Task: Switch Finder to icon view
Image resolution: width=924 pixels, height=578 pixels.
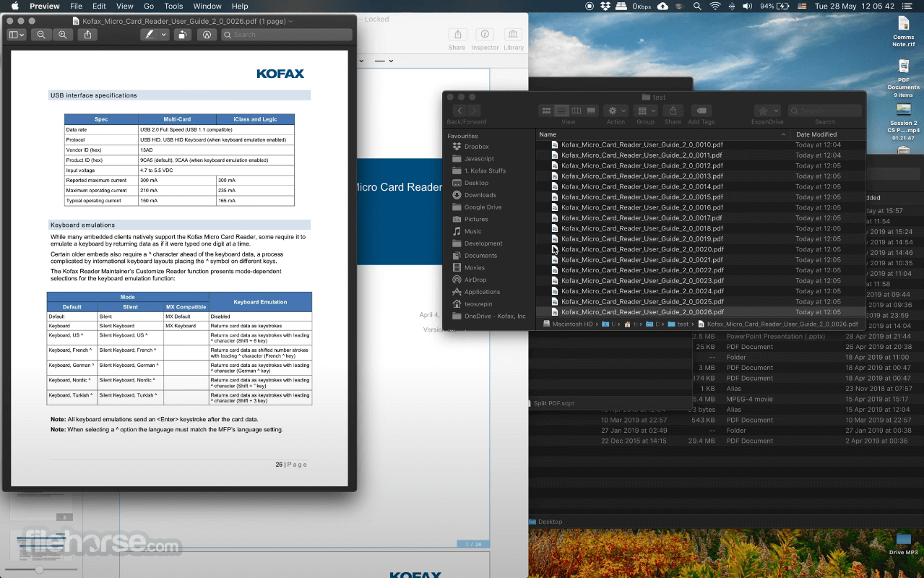Action: click(546, 111)
